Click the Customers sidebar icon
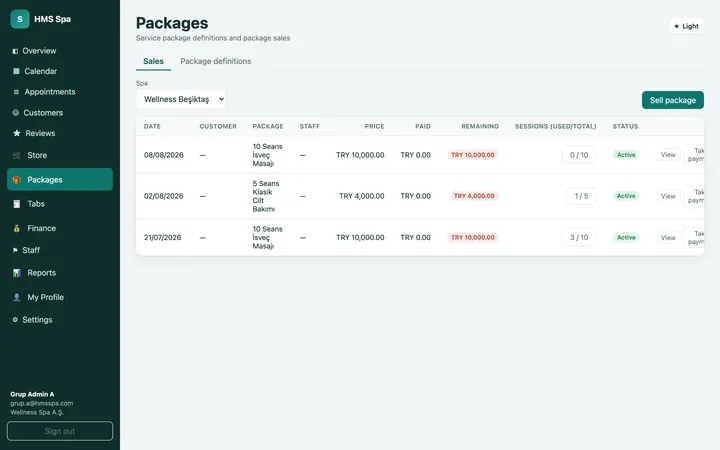720x450 pixels. 16,112
